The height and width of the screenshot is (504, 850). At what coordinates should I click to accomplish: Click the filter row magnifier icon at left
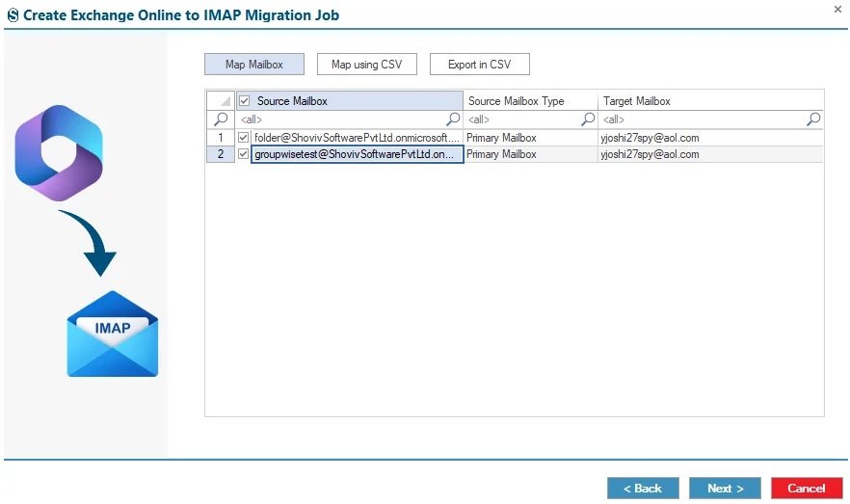[x=221, y=119]
